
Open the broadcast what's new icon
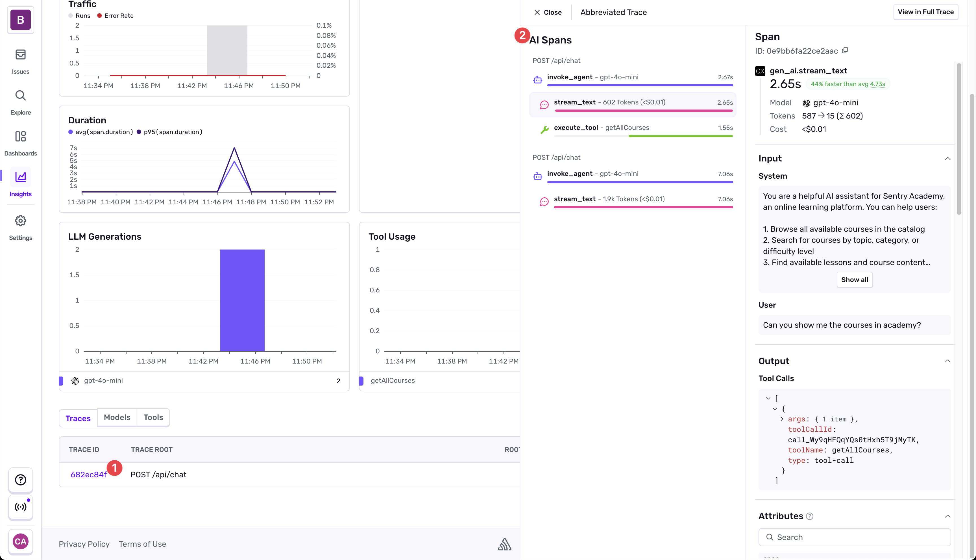tap(20, 507)
